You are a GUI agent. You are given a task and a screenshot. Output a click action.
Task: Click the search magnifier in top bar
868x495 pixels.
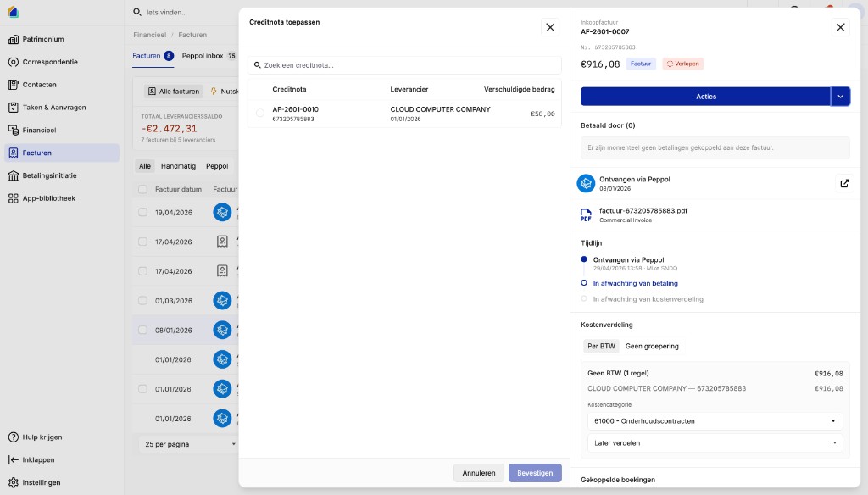[x=137, y=12]
